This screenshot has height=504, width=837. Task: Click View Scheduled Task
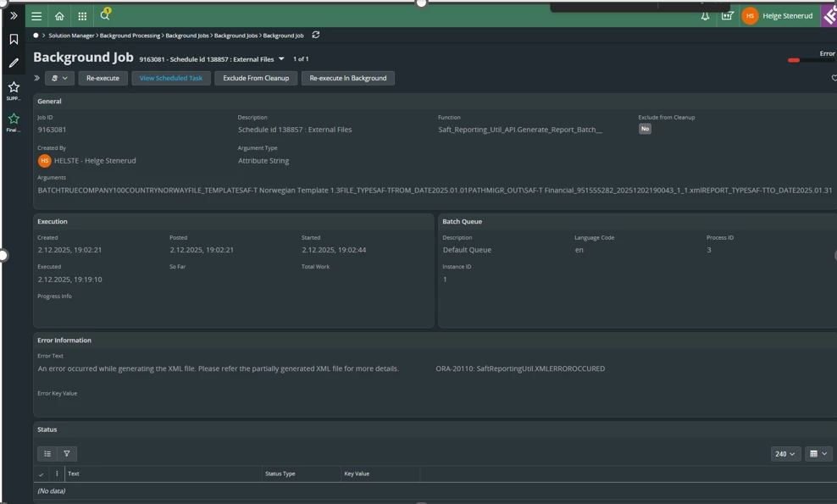(x=171, y=78)
